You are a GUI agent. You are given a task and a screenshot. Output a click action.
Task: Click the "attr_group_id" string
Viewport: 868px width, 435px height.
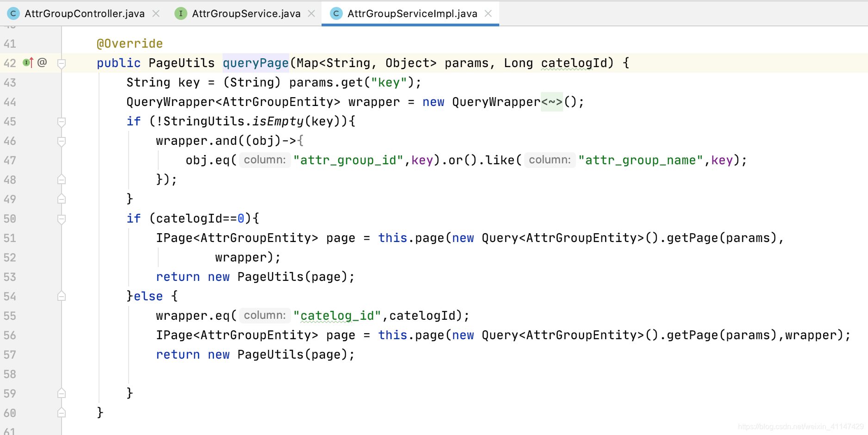tap(348, 160)
